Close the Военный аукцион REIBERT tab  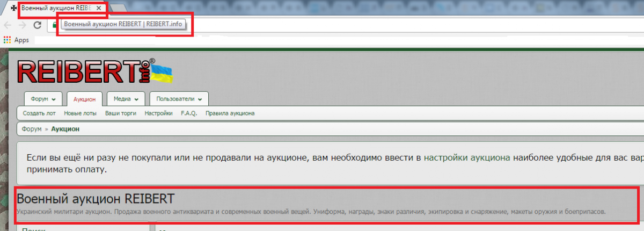point(98,9)
